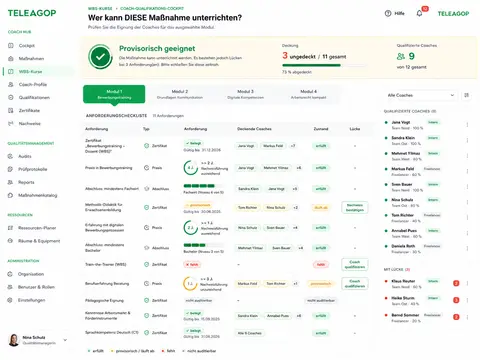This screenshot has width=480, height=360.
Task: Switch to the Modul 1 Bewerbungstraining tab
Action: coord(114,94)
